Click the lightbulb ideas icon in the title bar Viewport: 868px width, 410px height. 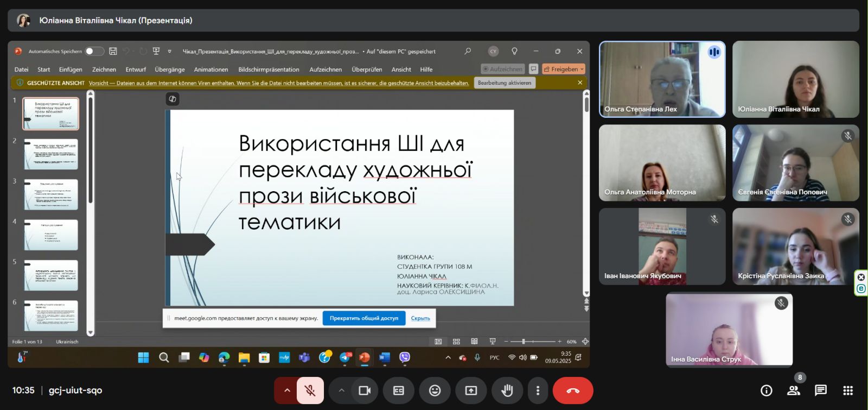tap(514, 51)
